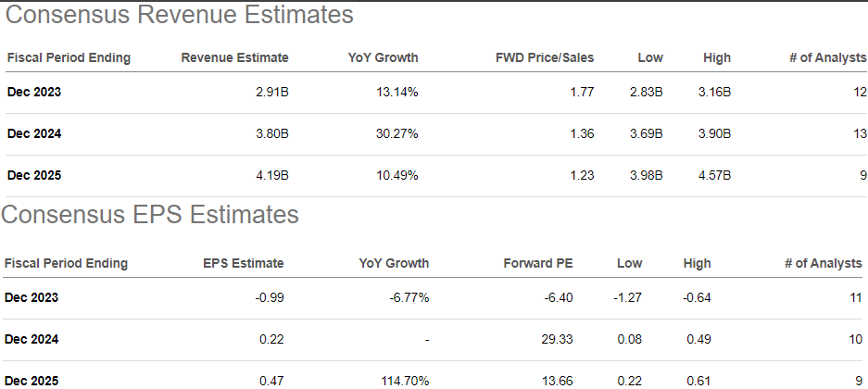Click the Forward PE column header
Viewport: 868px width, 389px height.
click(539, 263)
